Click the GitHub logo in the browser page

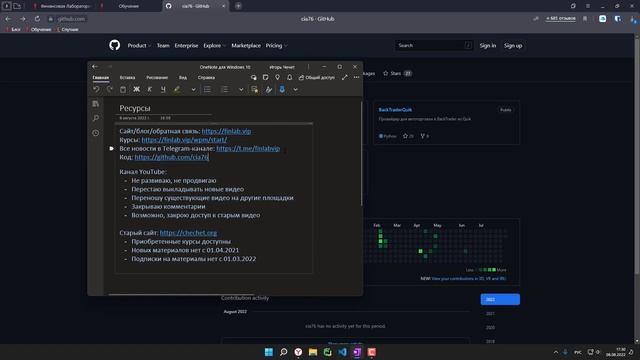coord(115,45)
